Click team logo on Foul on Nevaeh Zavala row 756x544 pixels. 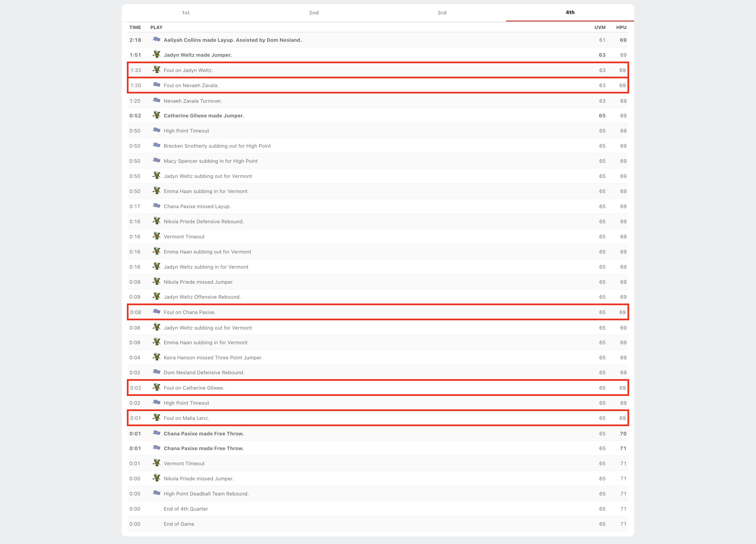tap(156, 85)
